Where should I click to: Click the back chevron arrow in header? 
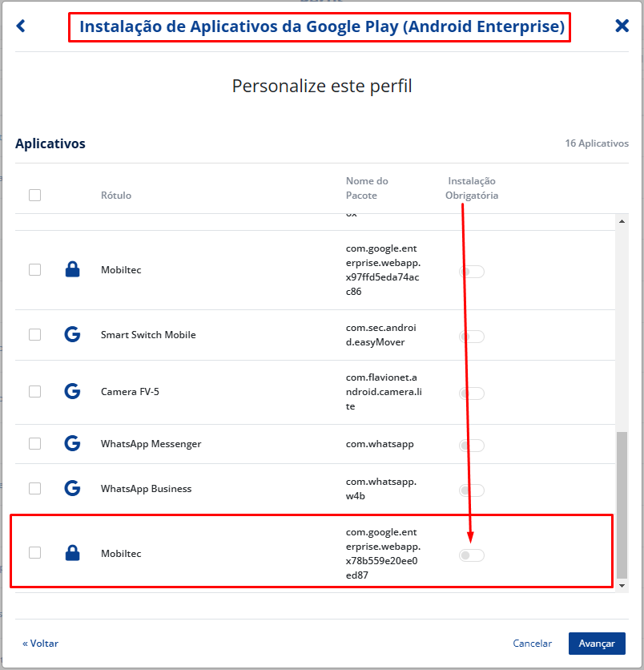[21, 26]
